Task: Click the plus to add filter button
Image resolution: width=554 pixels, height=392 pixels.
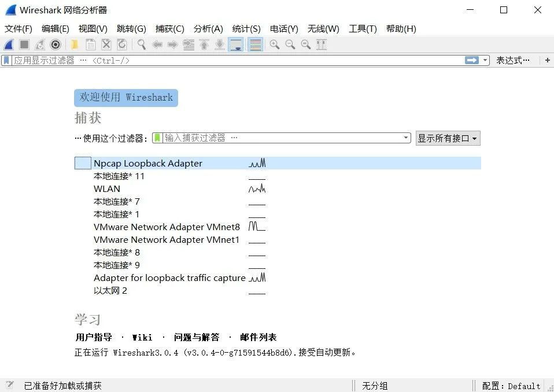Action: (x=547, y=60)
